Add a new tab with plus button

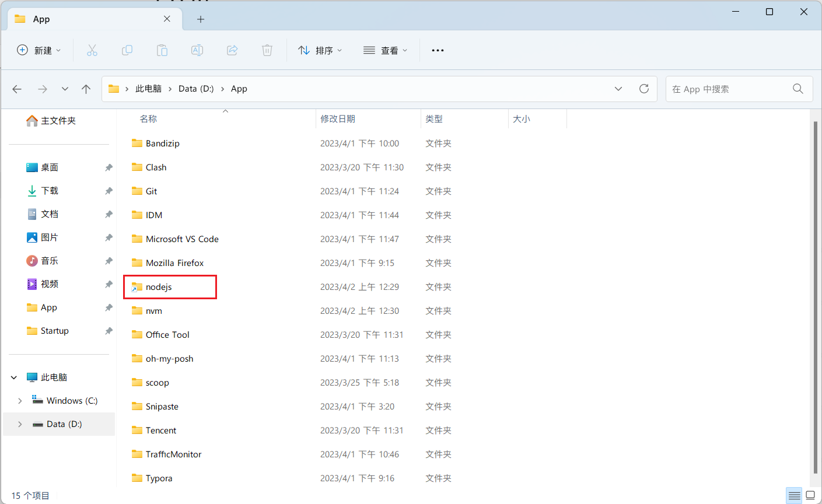pos(201,19)
